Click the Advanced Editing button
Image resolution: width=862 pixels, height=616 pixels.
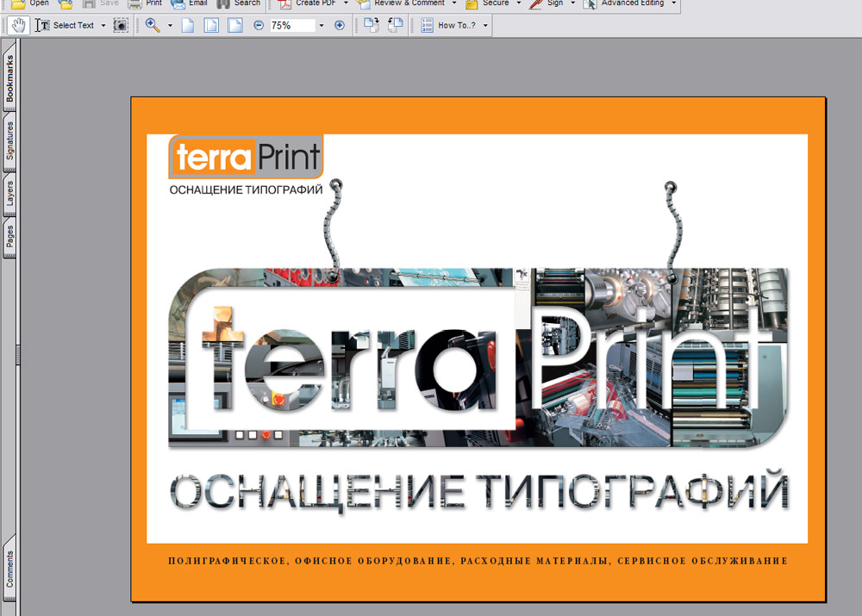click(x=623, y=3)
